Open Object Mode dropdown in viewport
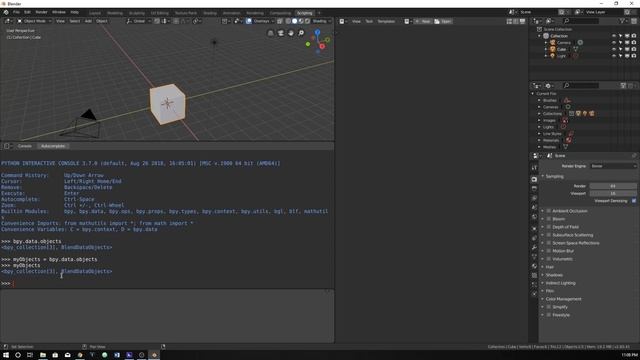 [34, 21]
